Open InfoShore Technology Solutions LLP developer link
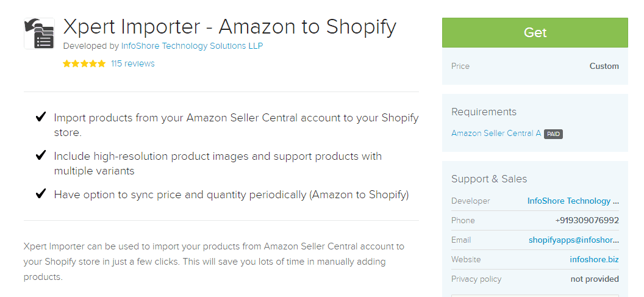The height and width of the screenshot is (297, 644). click(192, 46)
